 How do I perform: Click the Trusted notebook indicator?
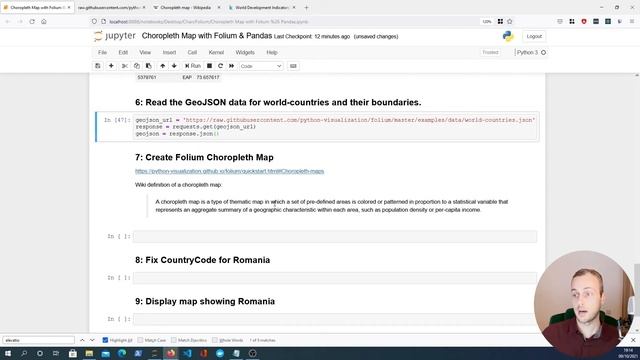490,52
